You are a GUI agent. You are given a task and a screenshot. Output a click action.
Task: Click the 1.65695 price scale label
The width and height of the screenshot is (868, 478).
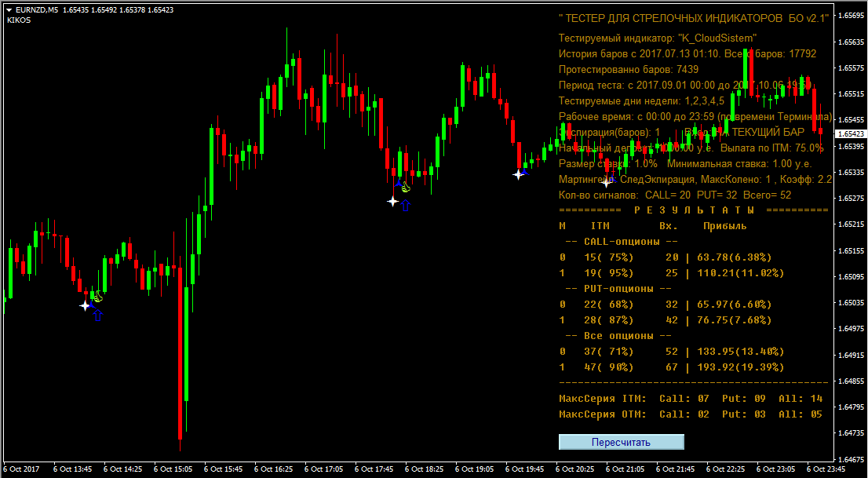[852, 16]
